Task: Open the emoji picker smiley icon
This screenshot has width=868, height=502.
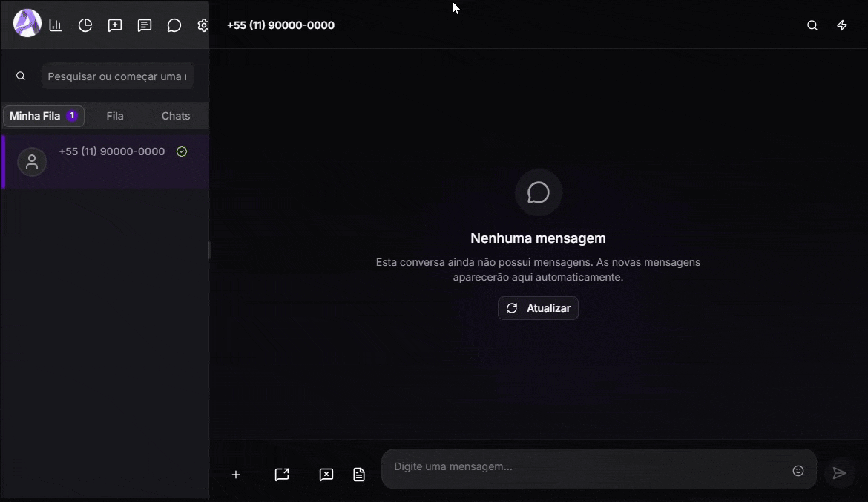Action: point(798,470)
